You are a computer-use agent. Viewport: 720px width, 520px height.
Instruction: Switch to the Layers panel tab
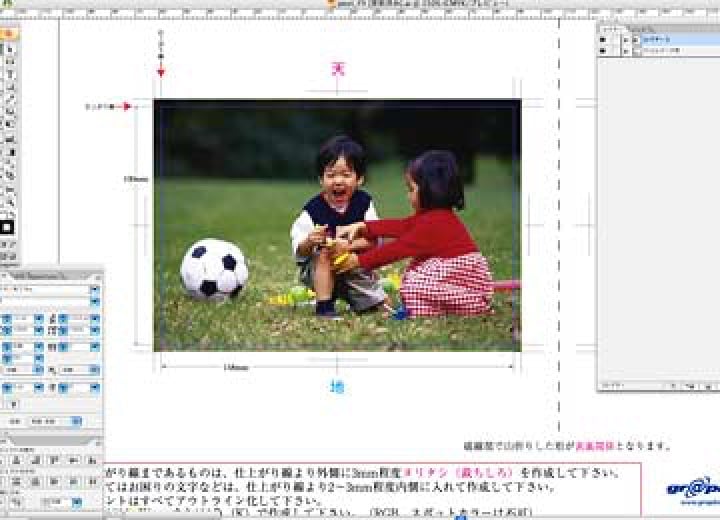coord(611,28)
